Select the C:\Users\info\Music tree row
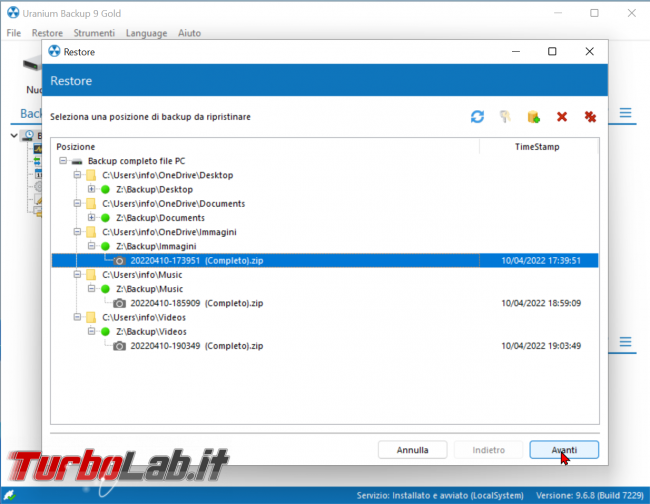Viewport: 650px width, 504px height. [142, 275]
